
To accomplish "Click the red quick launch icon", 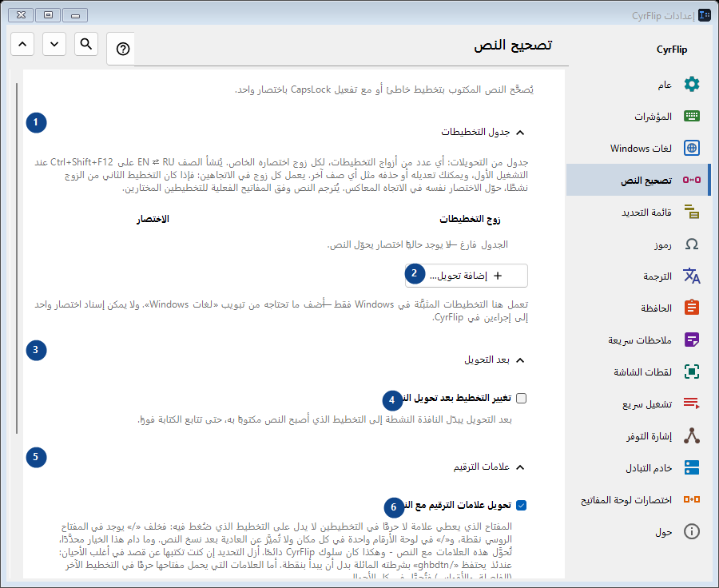I will pyautogui.click(x=692, y=403).
